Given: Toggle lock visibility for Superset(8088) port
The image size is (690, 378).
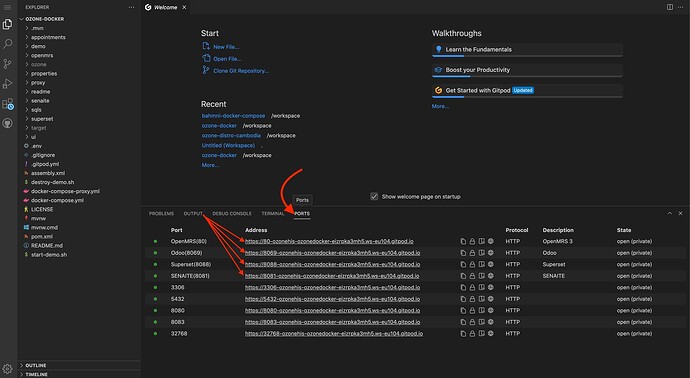Looking at the screenshot, I should [x=472, y=264].
